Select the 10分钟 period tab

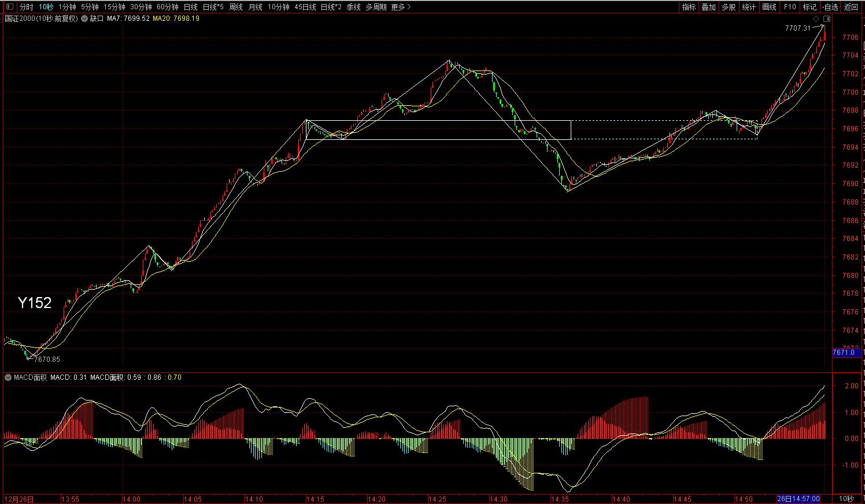(278, 7)
